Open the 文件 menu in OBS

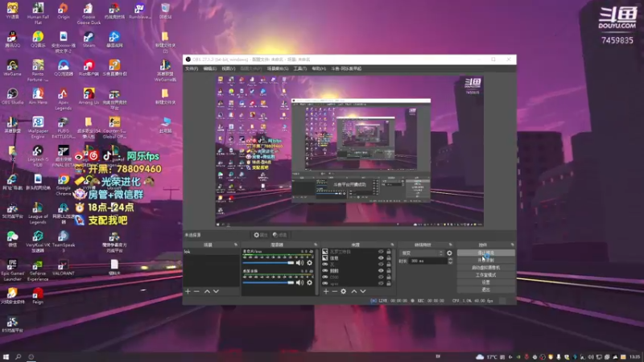pos(192,68)
